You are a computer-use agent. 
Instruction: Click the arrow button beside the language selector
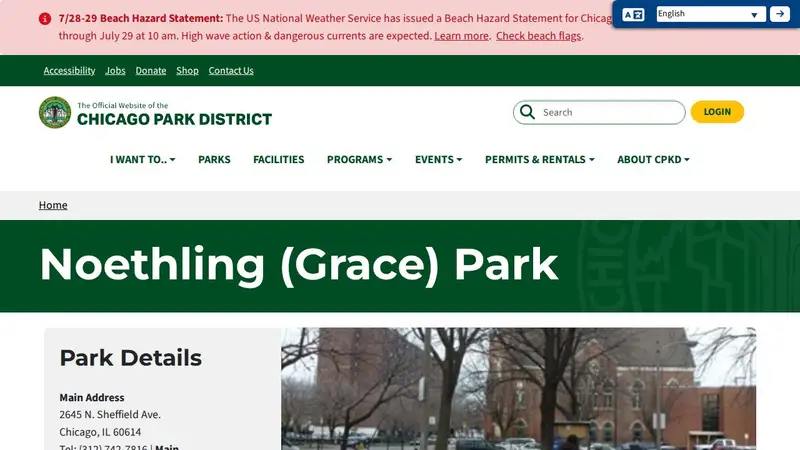click(x=780, y=14)
